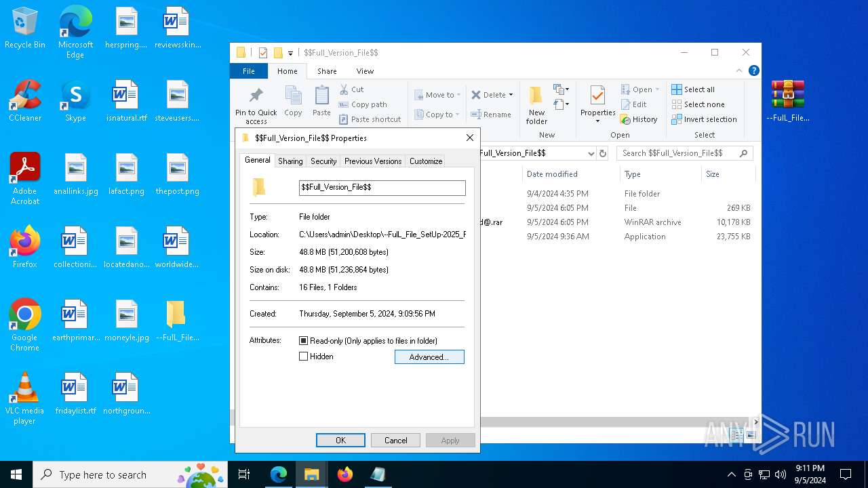Select the Google Chrome desktop shortcut
868x488 pixels.
pyautogui.click(x=25, y=325)
